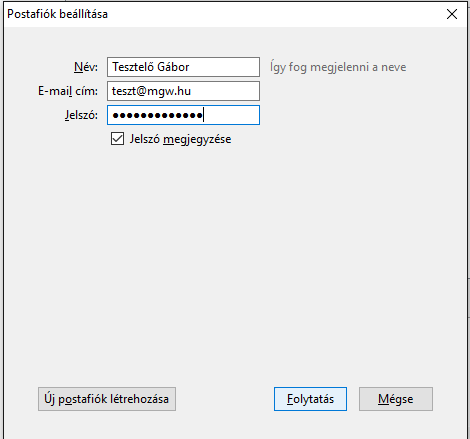Place cursor on mgw.hu in the email field
This screenshot has width=470, height=439.
(x=169, y=91)
